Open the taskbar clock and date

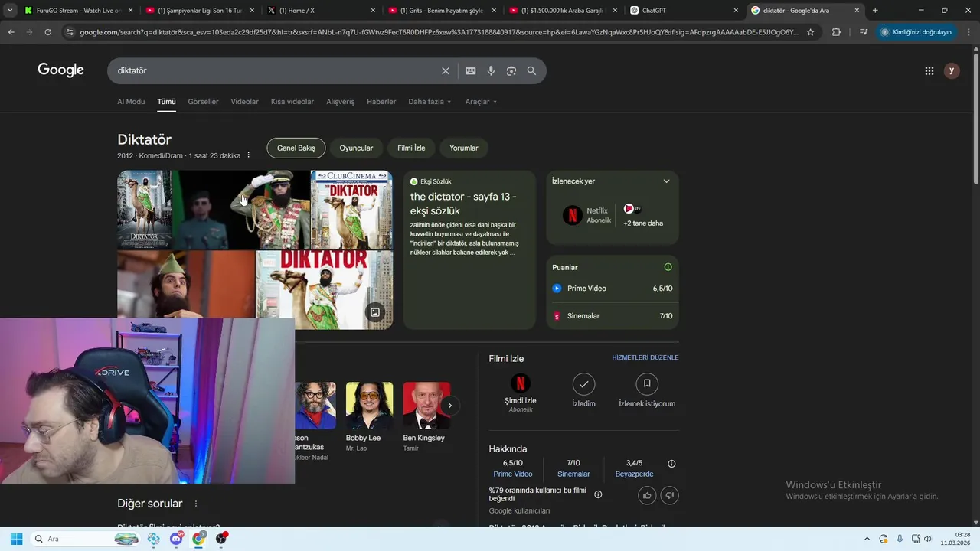pyautogui.click(x=955, y=539)
